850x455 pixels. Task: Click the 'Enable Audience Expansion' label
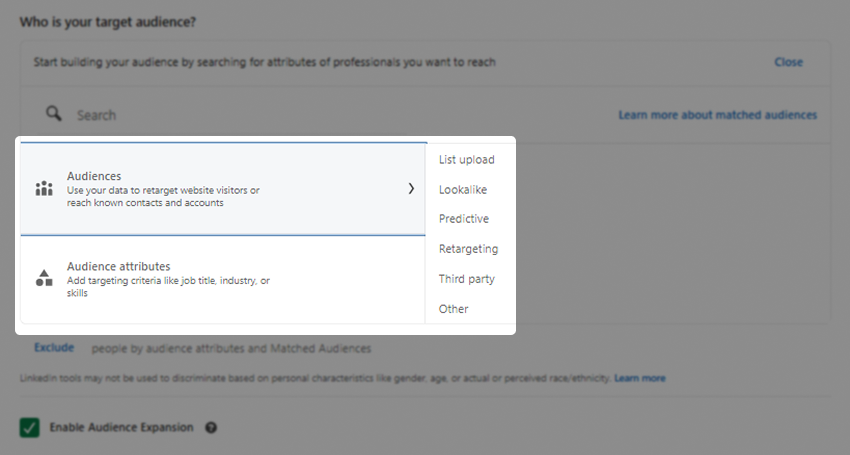click(x=121, y=427)
